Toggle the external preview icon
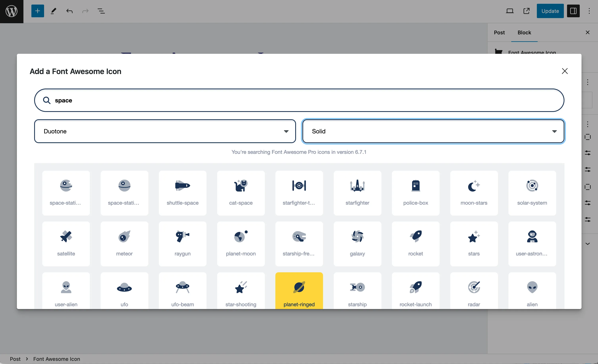The height and width of the screenshot is (364, 598). point(526,11)
